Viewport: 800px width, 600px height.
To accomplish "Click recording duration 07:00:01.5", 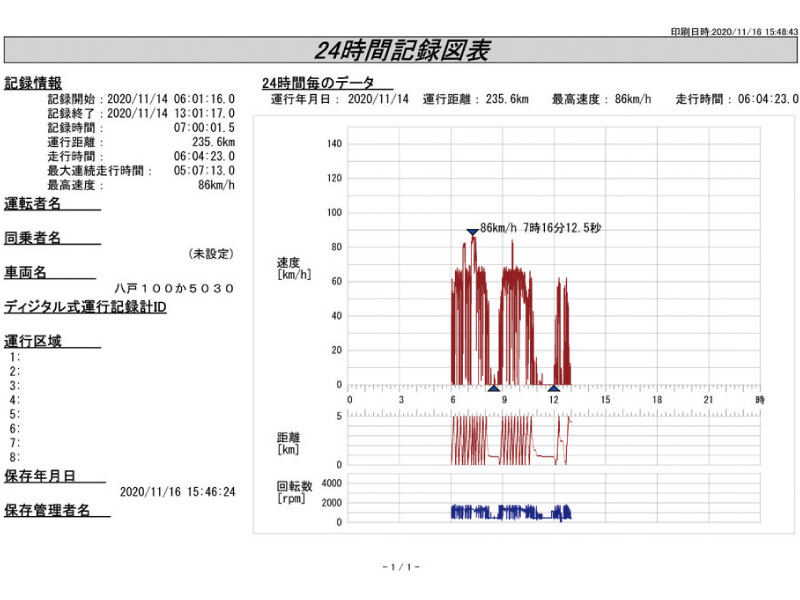I will click(x=204, y=128).
